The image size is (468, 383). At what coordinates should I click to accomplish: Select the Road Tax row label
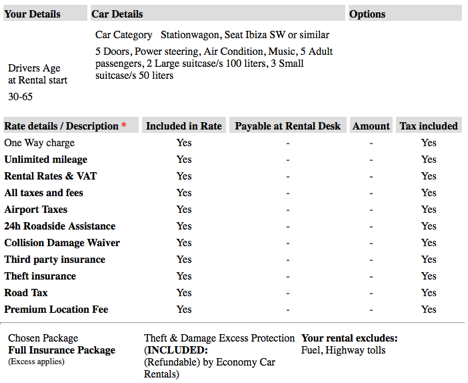point(26,293)
